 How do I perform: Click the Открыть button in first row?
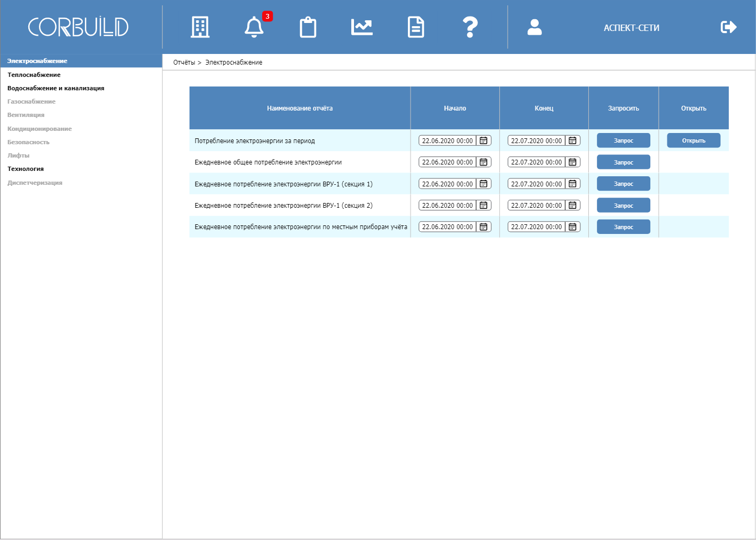tap(694, 140)
